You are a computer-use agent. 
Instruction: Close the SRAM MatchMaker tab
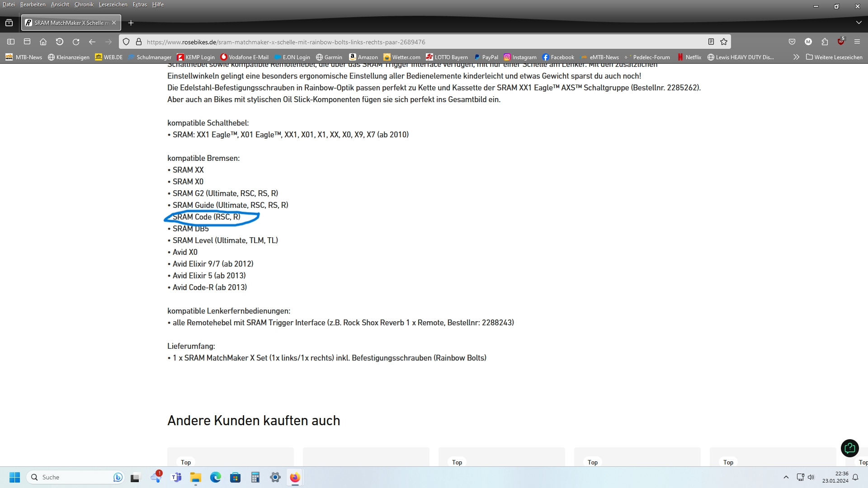click(114, 23)
